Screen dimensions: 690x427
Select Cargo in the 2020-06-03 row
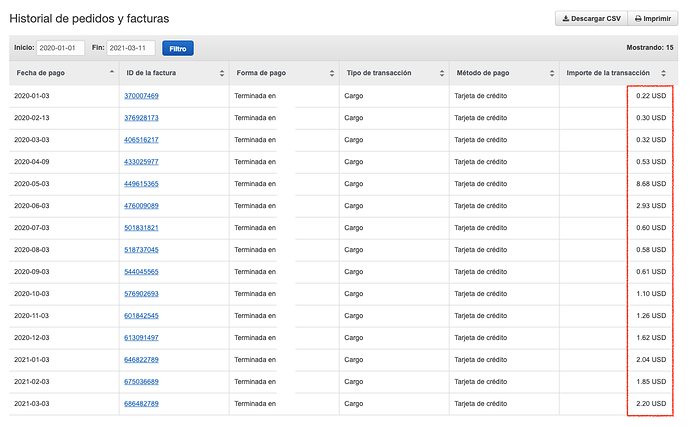(354, 206)
